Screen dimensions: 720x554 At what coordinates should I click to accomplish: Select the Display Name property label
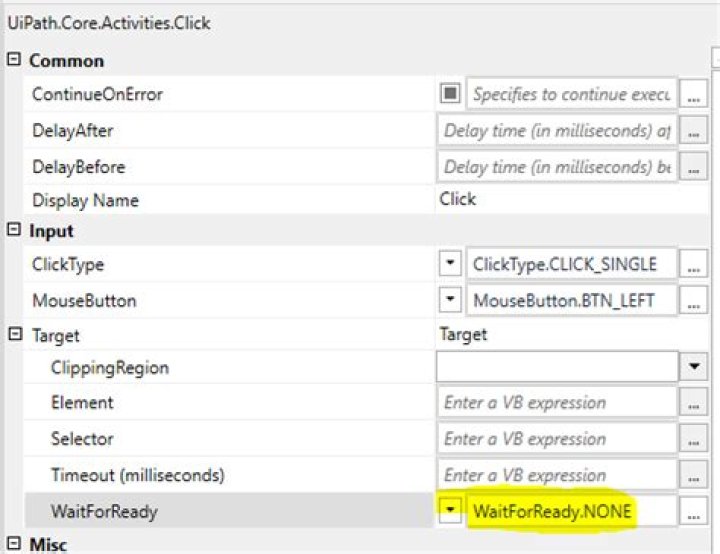[x=85, y=200]
